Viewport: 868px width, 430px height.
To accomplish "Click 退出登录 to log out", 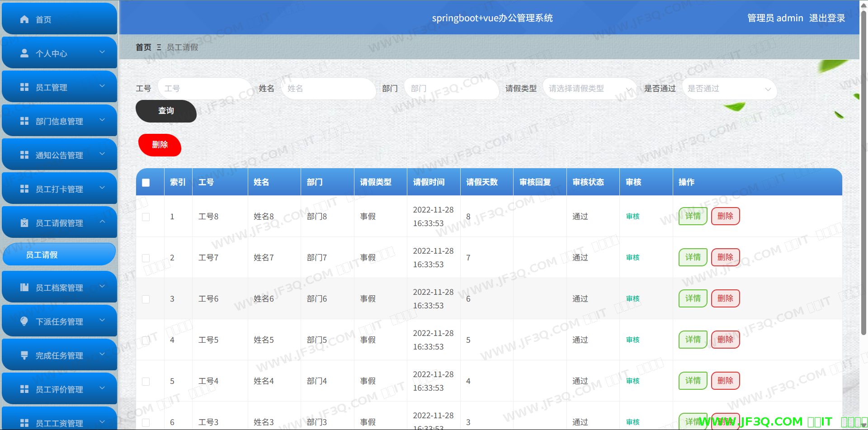I will pyautogui.click(x=827, y=18).
